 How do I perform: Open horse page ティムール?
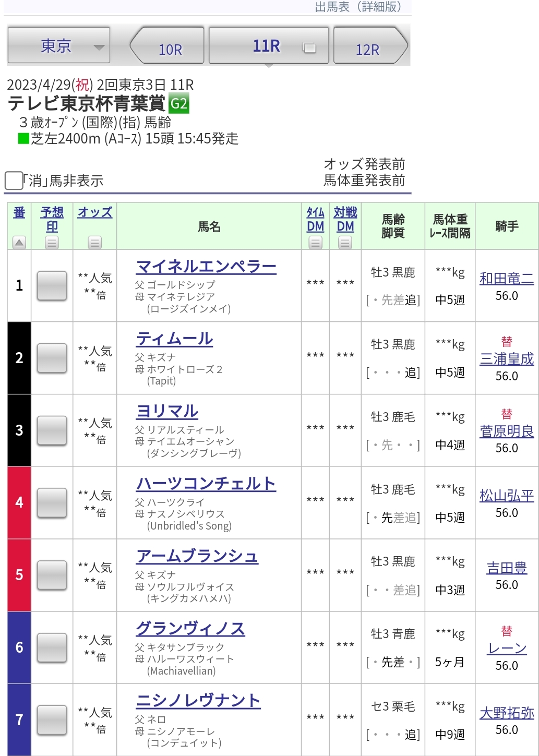(174, 339)
